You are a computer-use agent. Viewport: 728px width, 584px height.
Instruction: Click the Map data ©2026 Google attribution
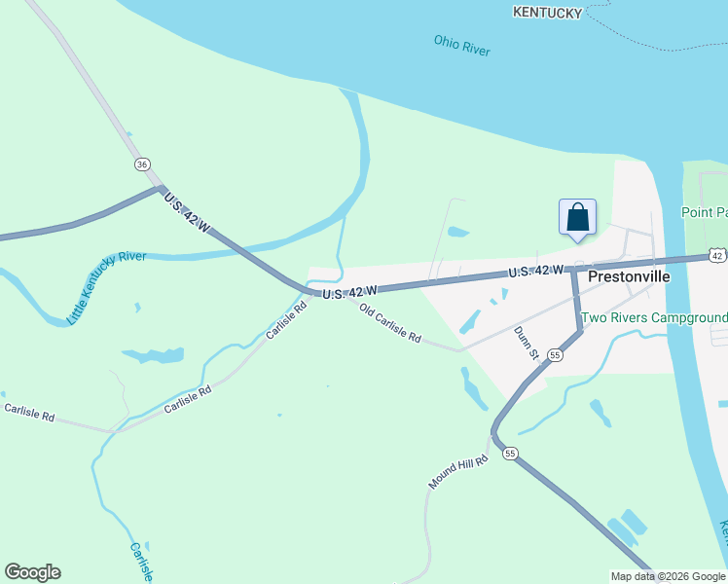click(x=668, y=576)
